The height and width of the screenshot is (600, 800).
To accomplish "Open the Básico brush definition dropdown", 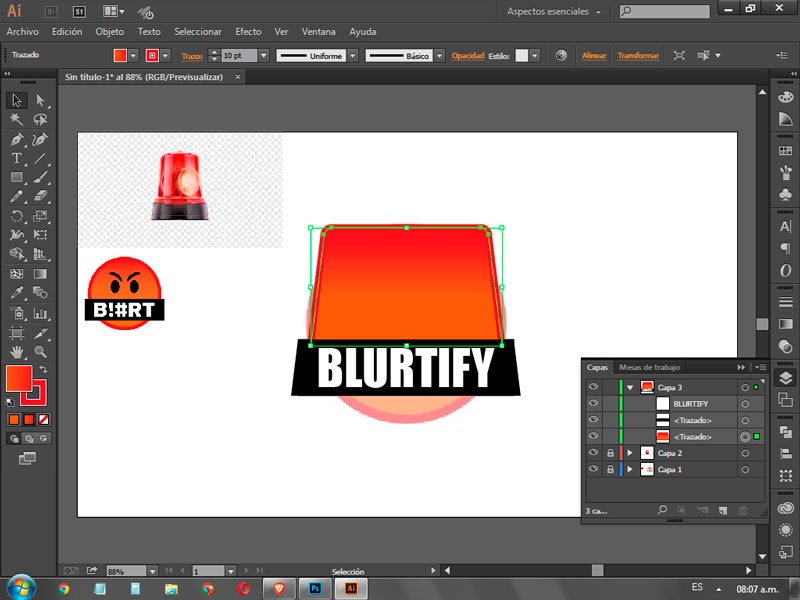I will click(x=440, y=56).
